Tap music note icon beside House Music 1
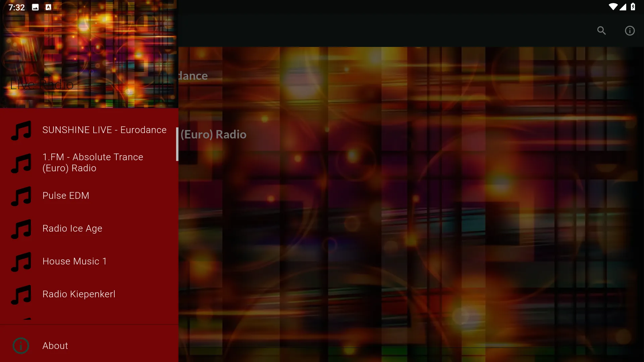Image resolution: width=644 pixels, height=362 pixels. 21,261
